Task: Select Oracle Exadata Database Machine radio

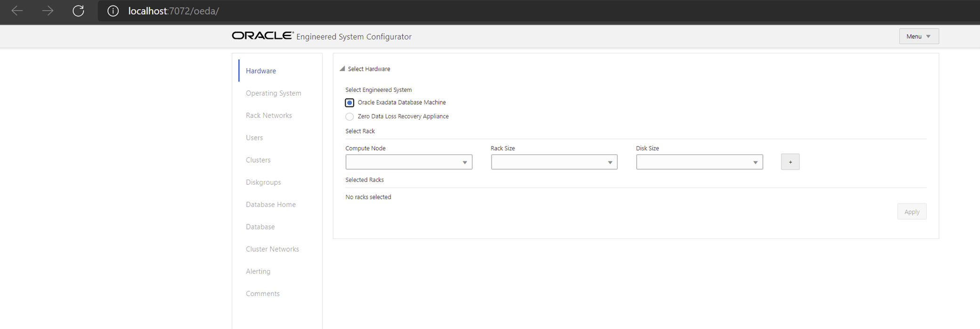Action: (x=349, y=102)
